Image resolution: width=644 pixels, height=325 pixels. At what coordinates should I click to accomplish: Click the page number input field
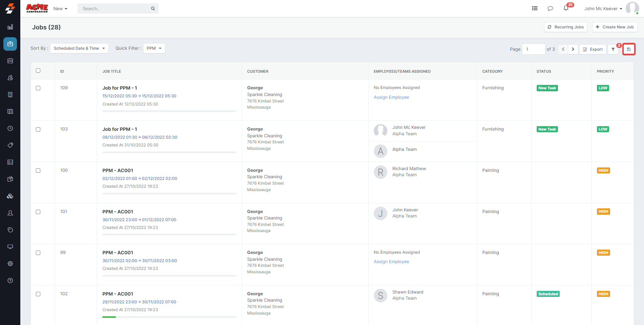point(533,49)
